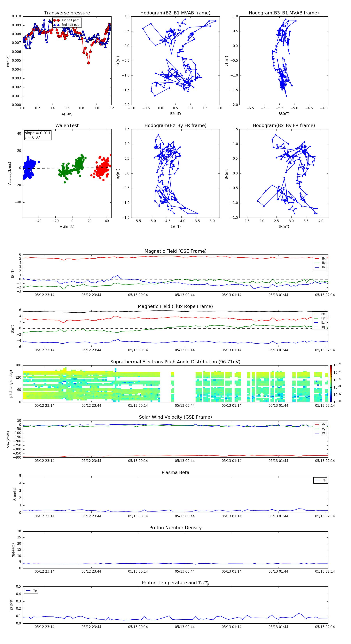Click 'Vz' in the velocity legend

click(320, 433)
